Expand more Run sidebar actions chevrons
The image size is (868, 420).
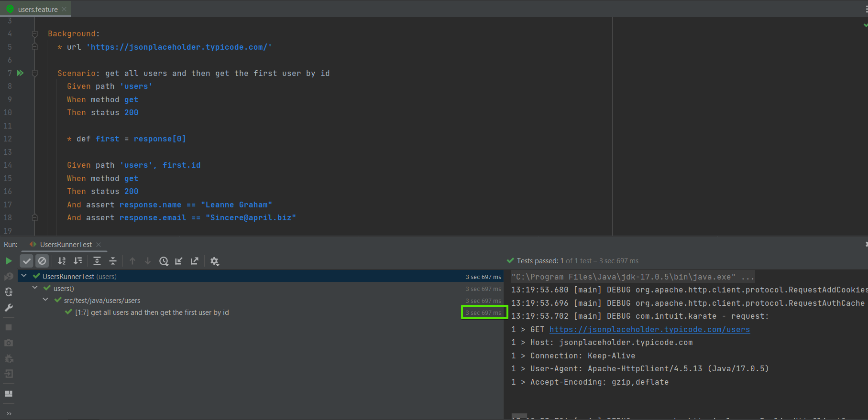pyautogui.click(x=9, y=414)
